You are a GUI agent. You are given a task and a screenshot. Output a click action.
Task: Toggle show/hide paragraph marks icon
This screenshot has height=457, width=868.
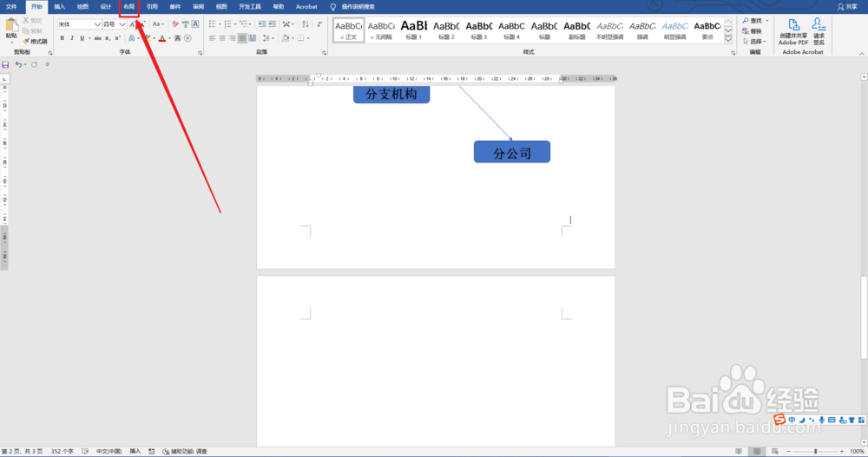point(319,24)
